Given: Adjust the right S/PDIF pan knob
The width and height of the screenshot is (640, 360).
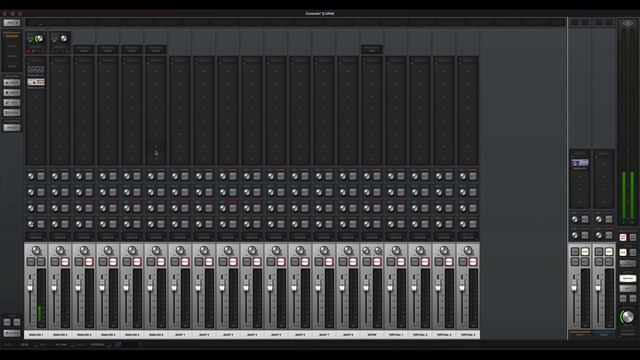Looking at the screenshot, I should (x=378, y=251).
